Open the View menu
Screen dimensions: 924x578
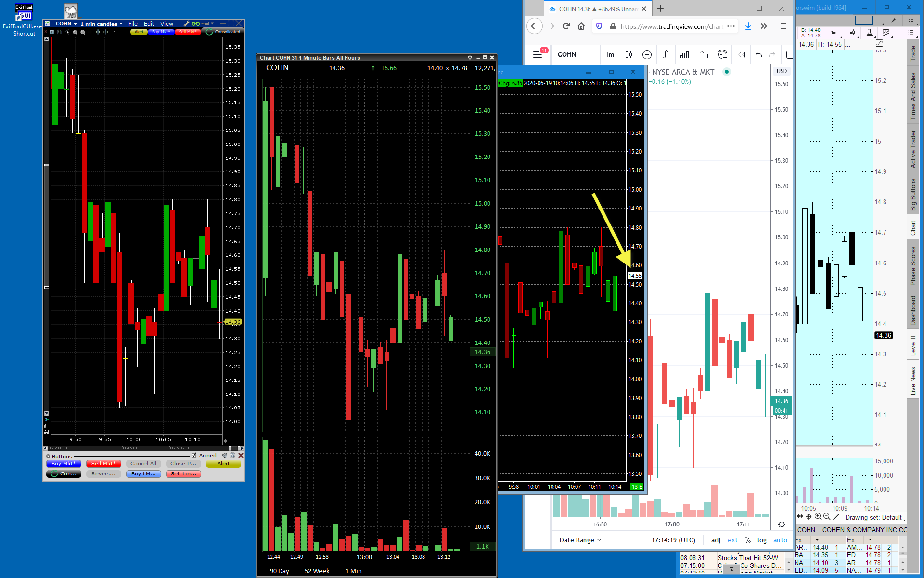(167, 24)
